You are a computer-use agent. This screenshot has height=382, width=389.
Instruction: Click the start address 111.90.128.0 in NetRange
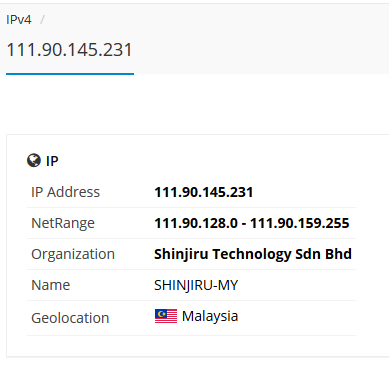196,223
